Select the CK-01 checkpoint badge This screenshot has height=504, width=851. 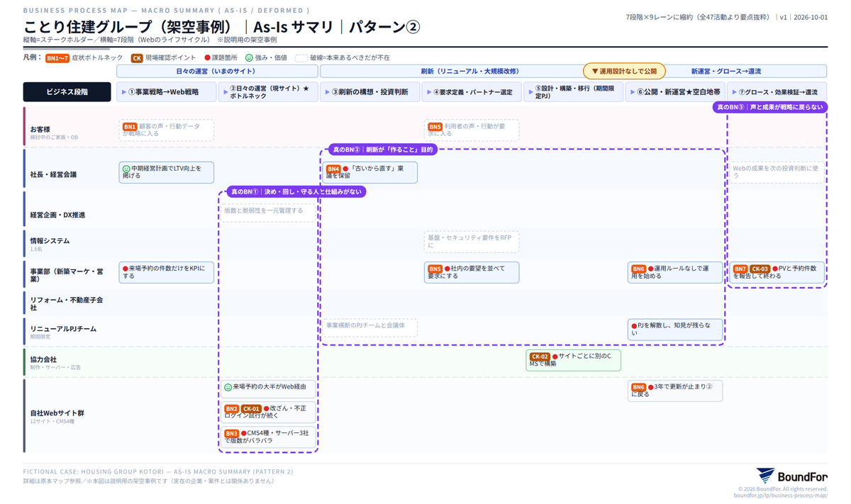pyautogui.click(x=251, y=409)
